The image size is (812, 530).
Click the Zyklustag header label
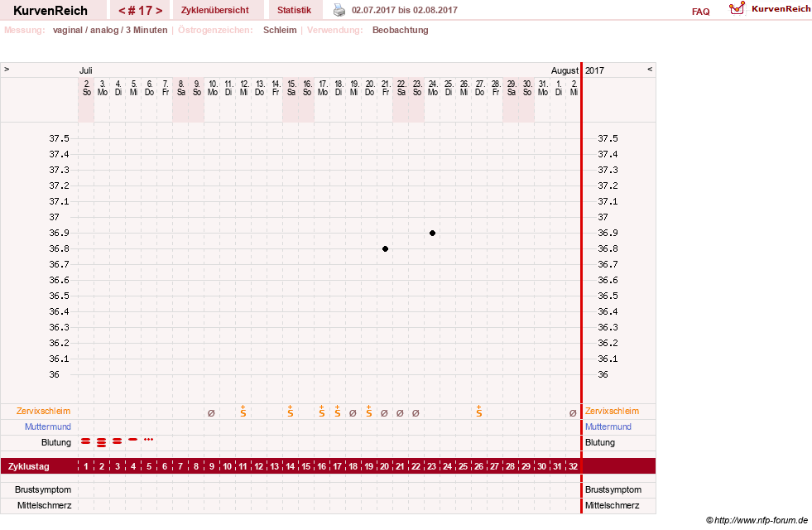tap(29, 466)
